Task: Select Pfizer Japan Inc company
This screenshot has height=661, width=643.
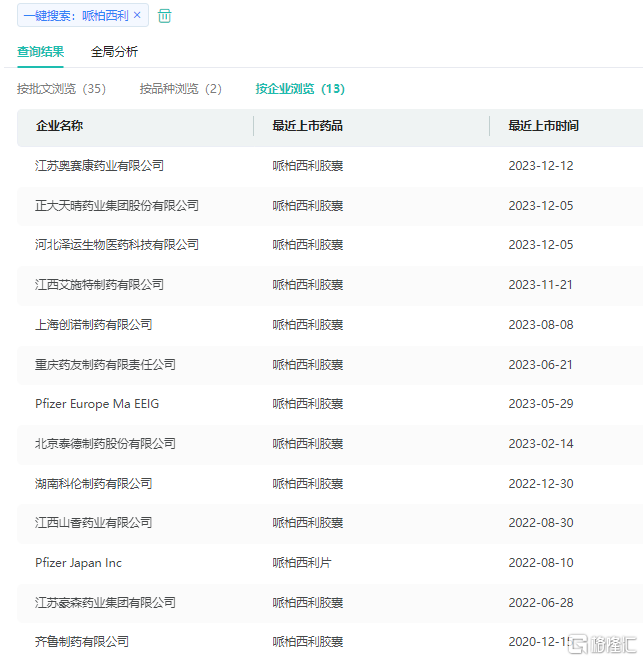Action: [x=78, y=563]
